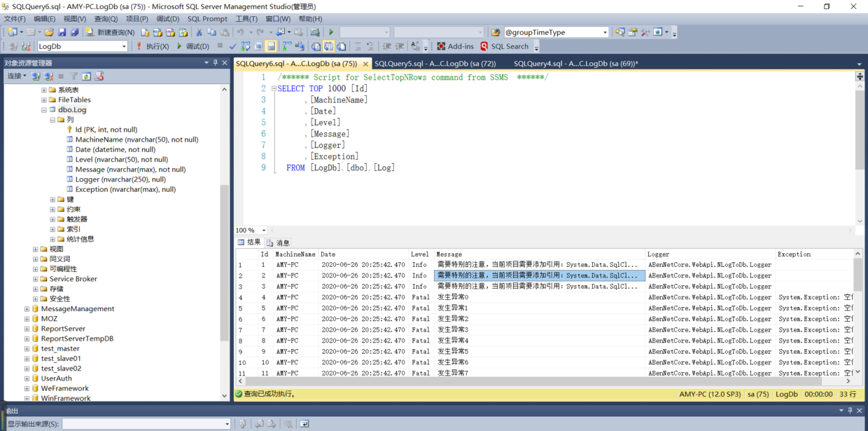The height and width of the screenshot is (431, 868).
Task: Toggle pin on 对象资源管理器 panel
Action: click(x=215, y=63)
